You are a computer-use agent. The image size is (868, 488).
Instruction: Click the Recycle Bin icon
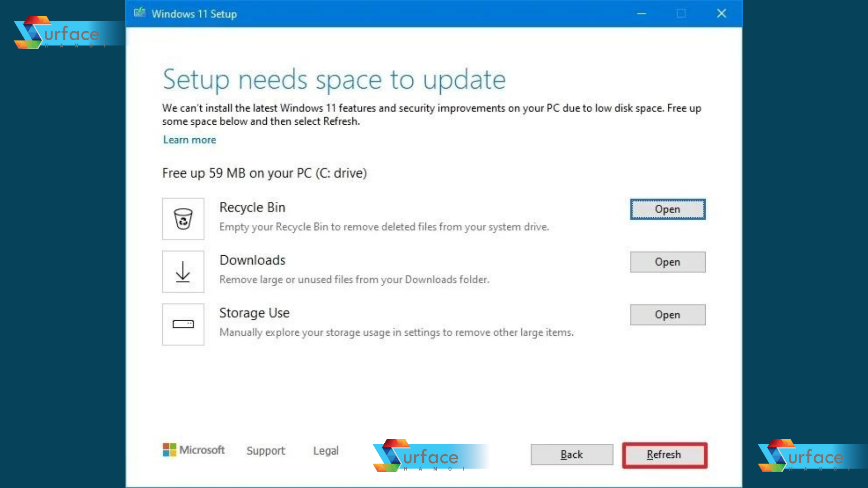pyautogui.click(x=183, y=219)
